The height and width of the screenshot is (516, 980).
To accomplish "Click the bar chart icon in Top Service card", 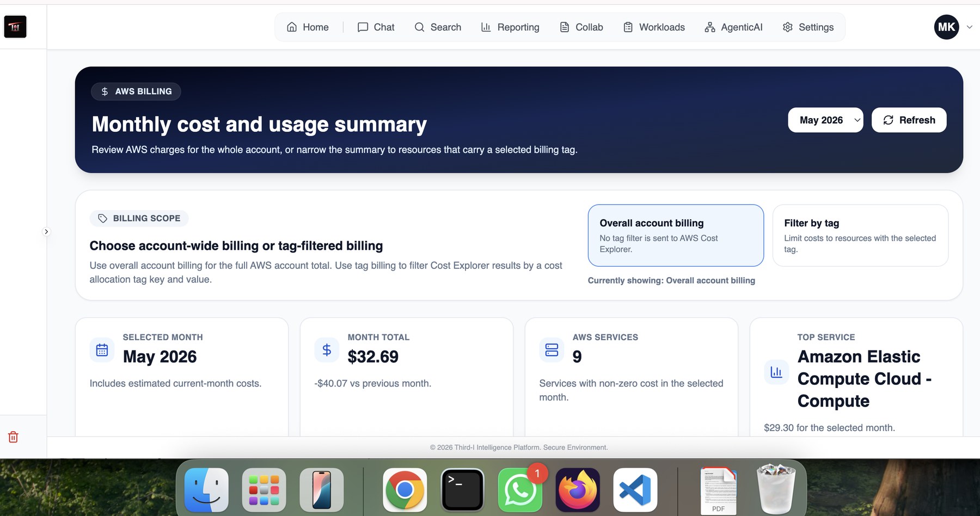I will click(x=776, y=372).
